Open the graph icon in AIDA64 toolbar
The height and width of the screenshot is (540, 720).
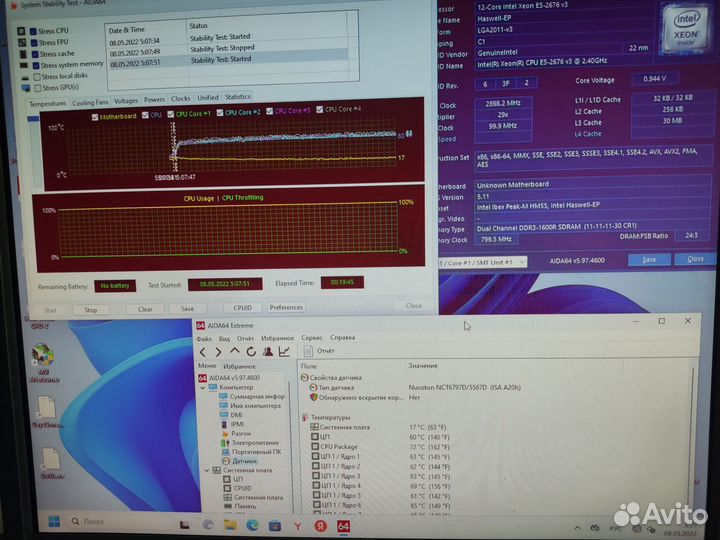click(x=284, y=352)
